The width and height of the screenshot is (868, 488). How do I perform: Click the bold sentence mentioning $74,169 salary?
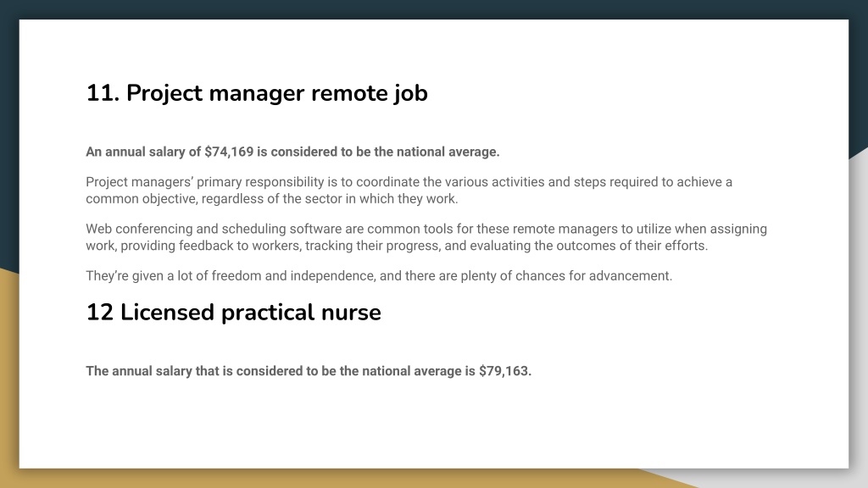click(292, 152)
